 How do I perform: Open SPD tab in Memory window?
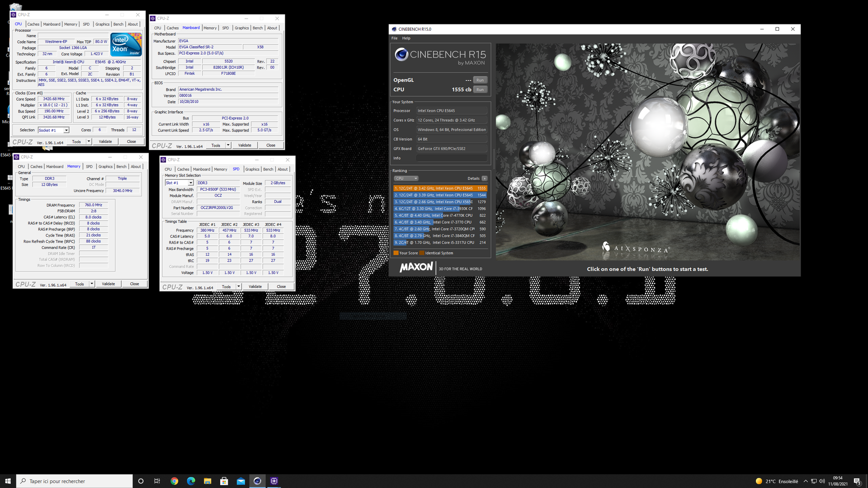[89, 167]
